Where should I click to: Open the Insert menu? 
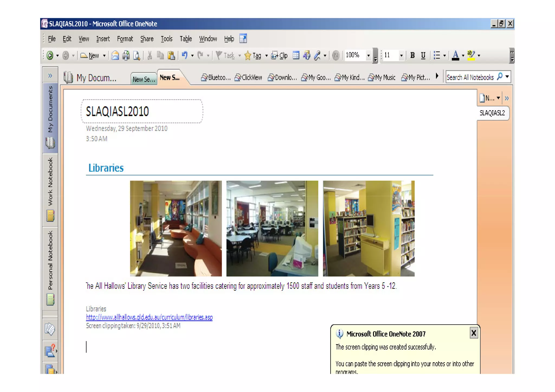click(103, 39)
